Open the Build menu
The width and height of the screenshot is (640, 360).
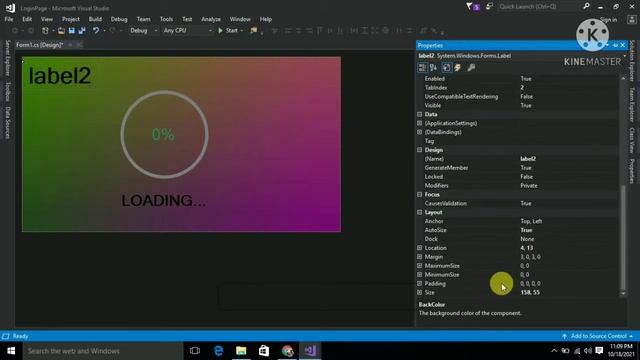[95, 19]
